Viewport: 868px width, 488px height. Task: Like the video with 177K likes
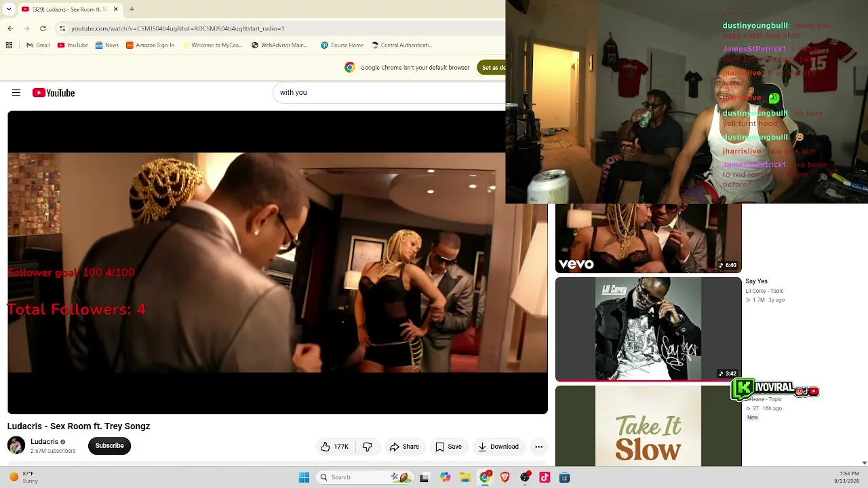coord(335,447)
